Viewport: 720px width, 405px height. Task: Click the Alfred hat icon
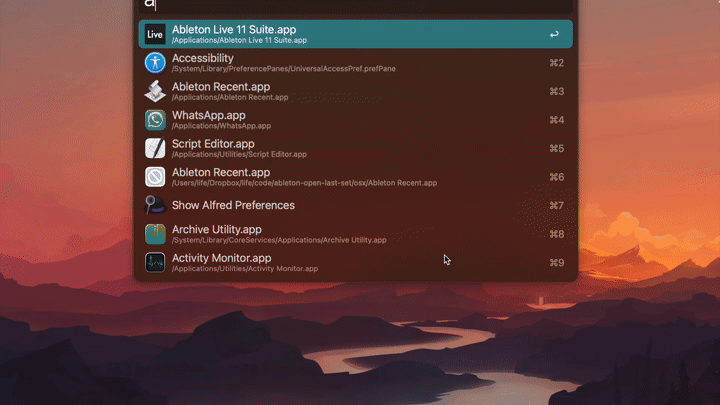tap(155, 205)
